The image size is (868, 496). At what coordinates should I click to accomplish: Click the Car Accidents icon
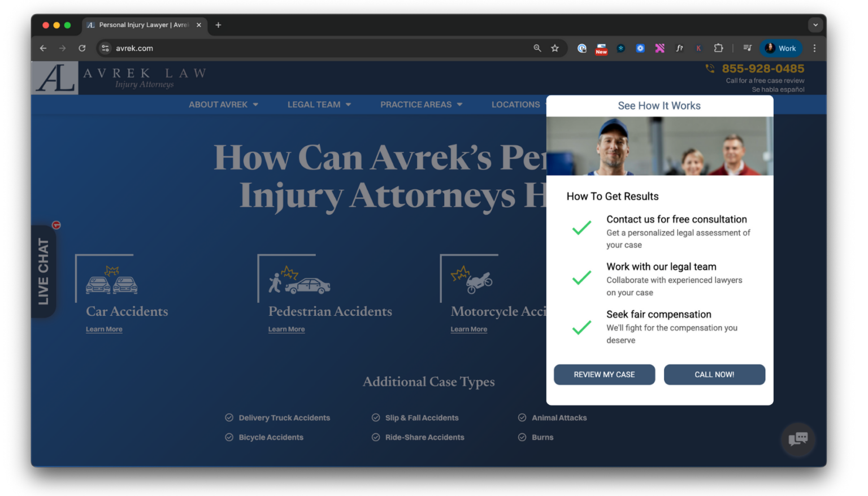pos(111,280)
